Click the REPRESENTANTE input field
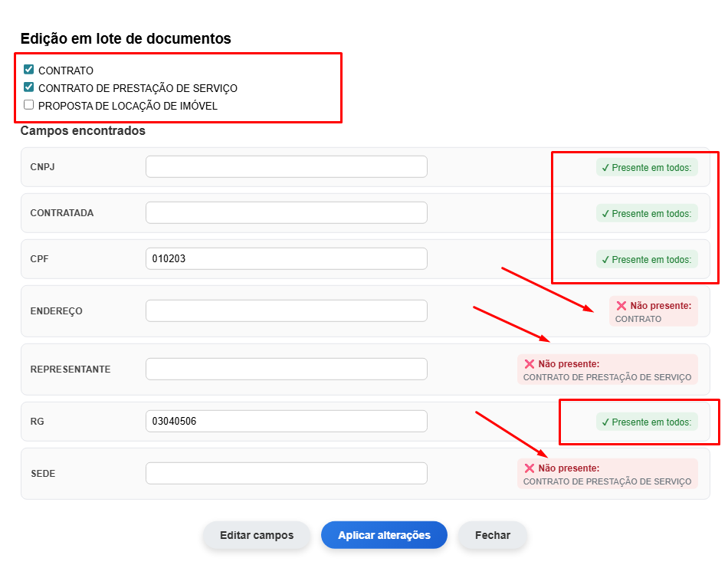This screenshot has height=565, width=728. pos(287,369)
